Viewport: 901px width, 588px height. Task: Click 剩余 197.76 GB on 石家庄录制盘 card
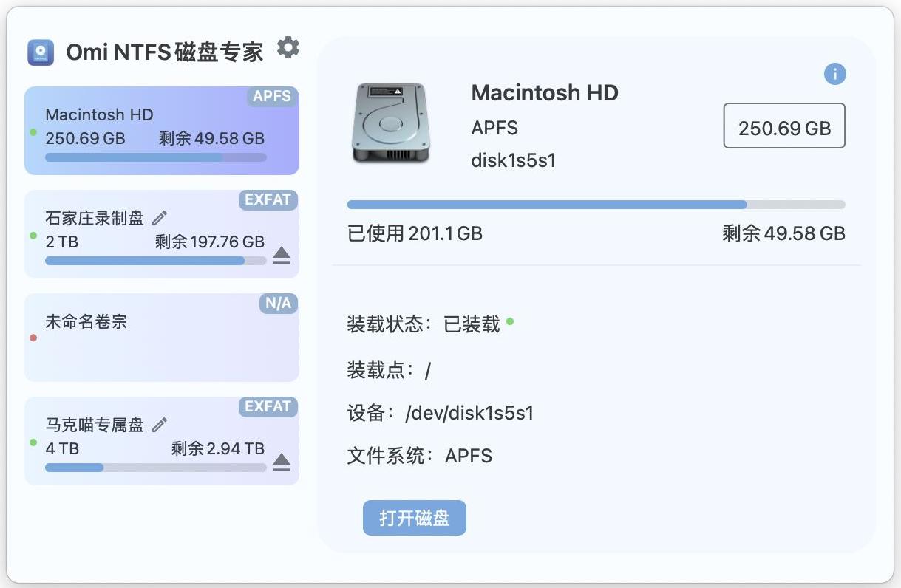coord(210,242)
